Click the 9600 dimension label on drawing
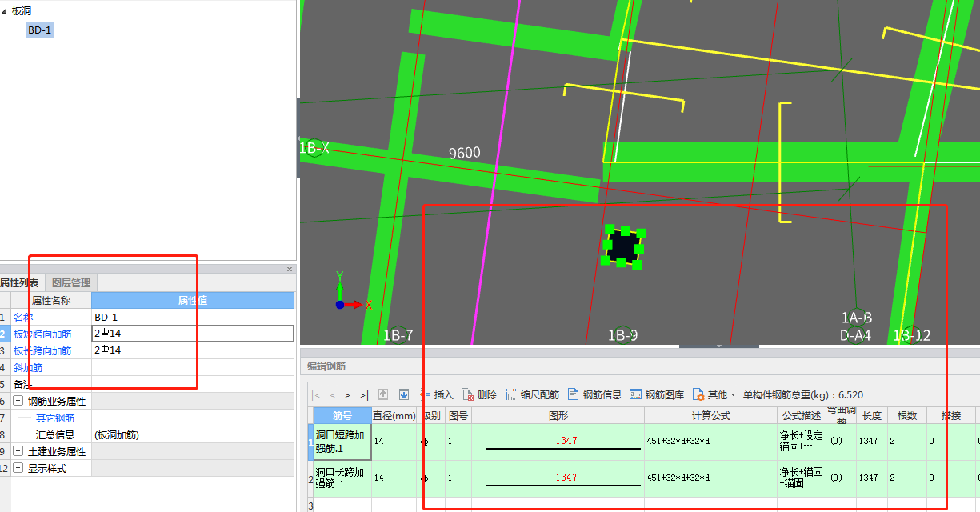 coord(465,153)
